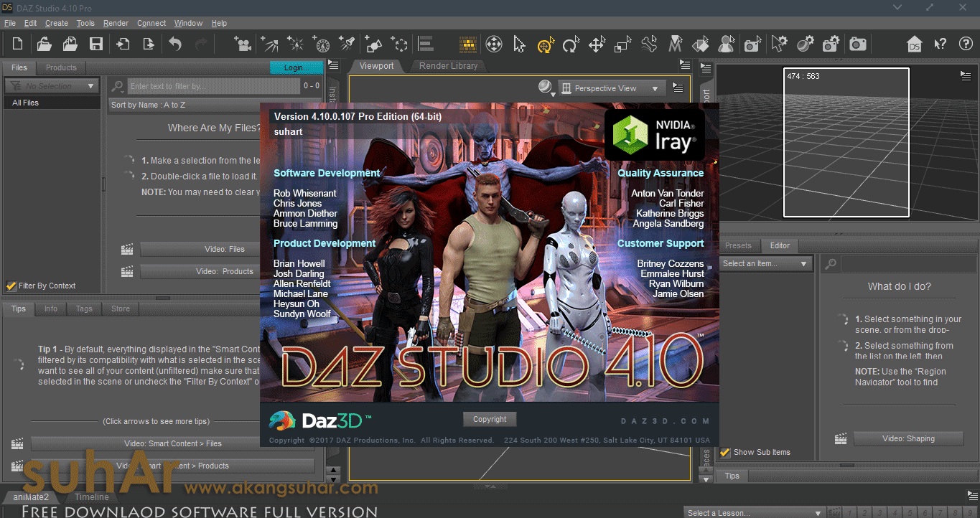Viewport: 980px width, 518px height.
Task: Open the Products tab
Action: point(61,67)
